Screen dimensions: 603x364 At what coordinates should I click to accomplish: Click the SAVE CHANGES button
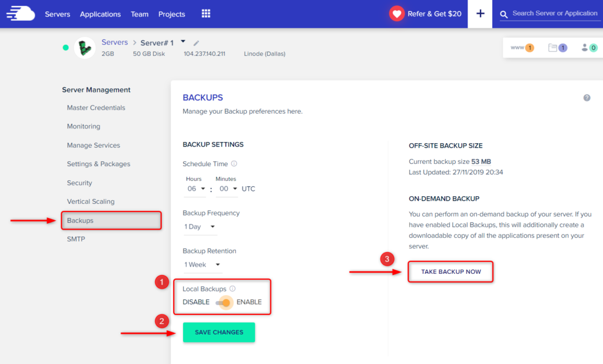point(218,332)
